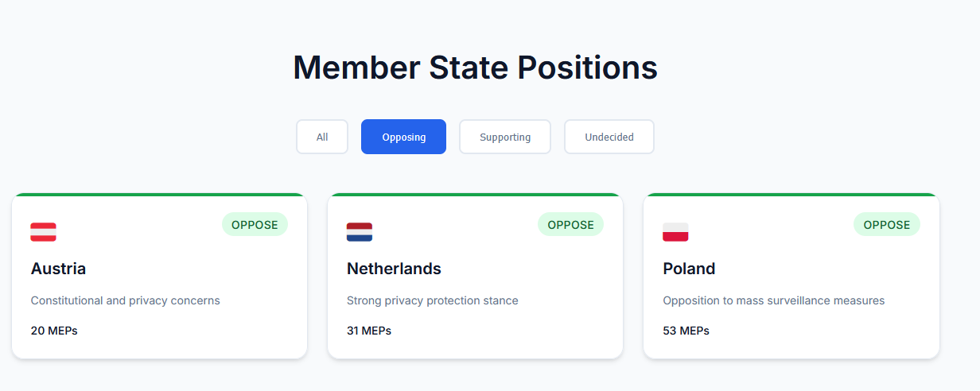Click Netherlands' 31 MEPs count

point(369,331)
